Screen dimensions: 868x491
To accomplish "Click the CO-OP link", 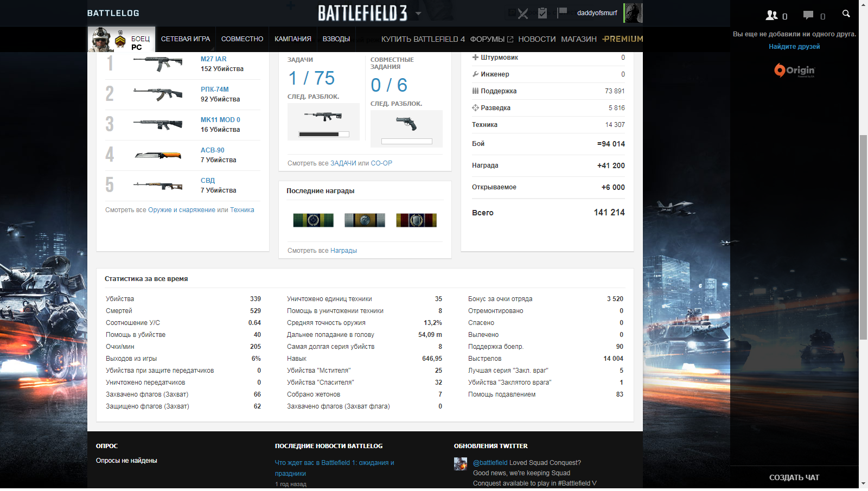I will pos(381,163).
